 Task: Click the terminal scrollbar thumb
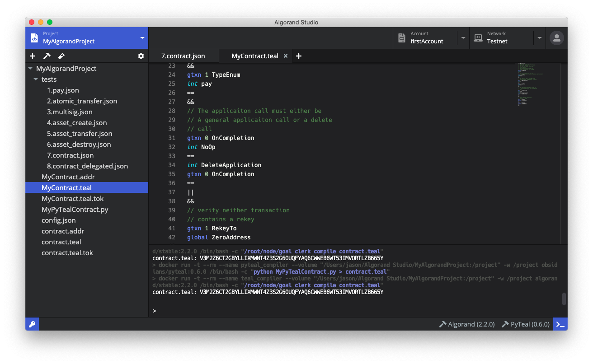coord(563,299)
